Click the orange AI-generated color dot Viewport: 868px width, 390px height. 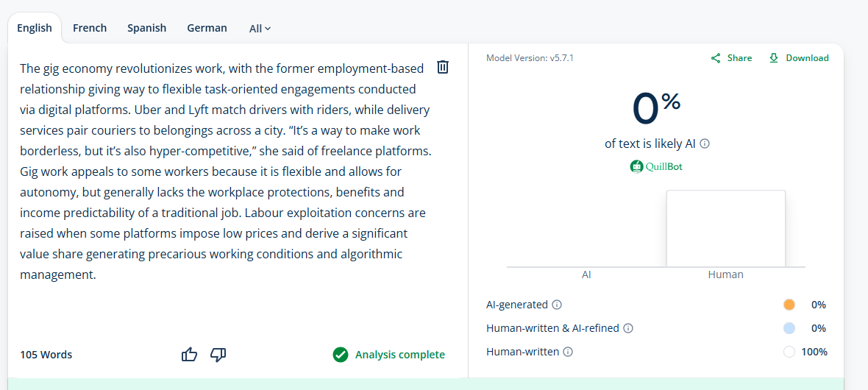click(789, 305)
